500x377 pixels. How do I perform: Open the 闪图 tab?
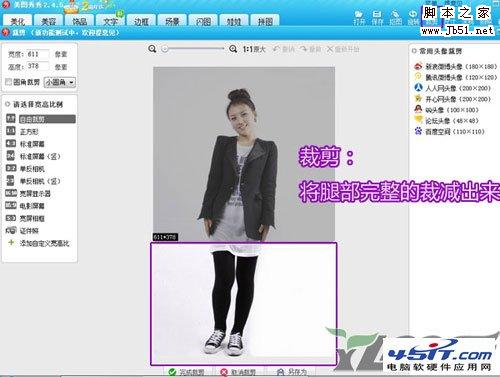coord(203,21)
